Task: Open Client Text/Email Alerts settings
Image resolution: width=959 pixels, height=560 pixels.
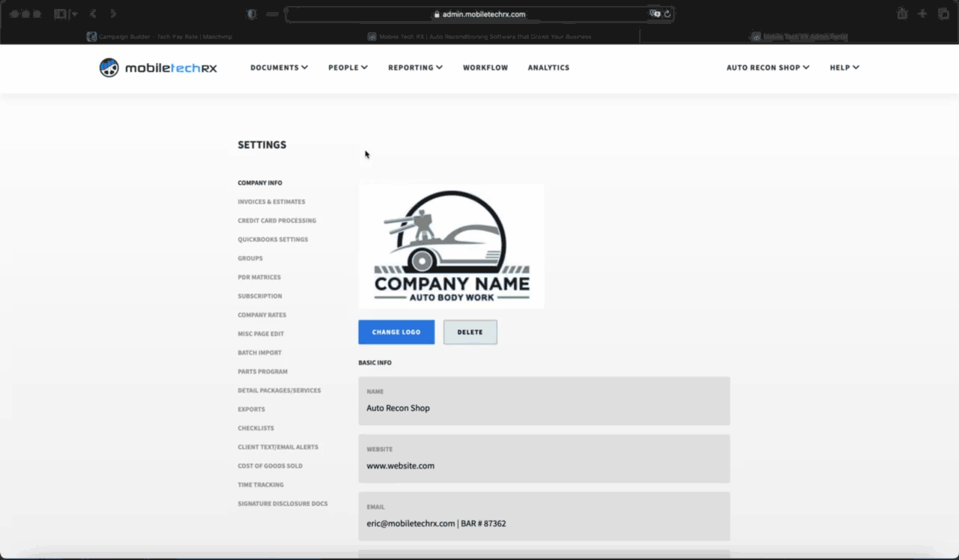Action: (278, 447)
